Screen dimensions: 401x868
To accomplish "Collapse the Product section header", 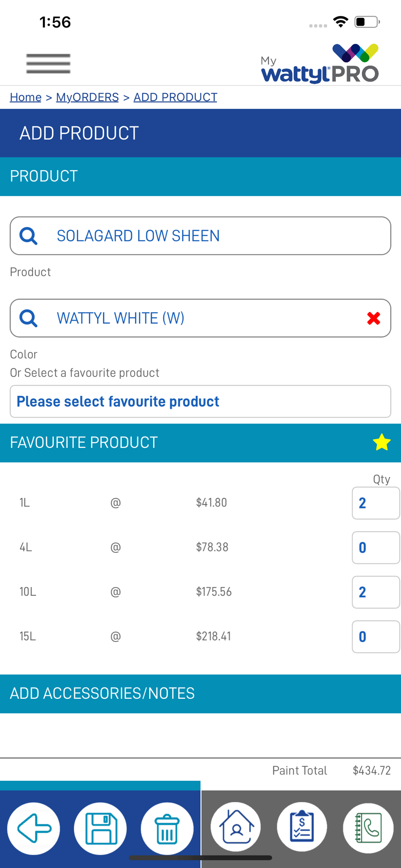I will 200,176.
